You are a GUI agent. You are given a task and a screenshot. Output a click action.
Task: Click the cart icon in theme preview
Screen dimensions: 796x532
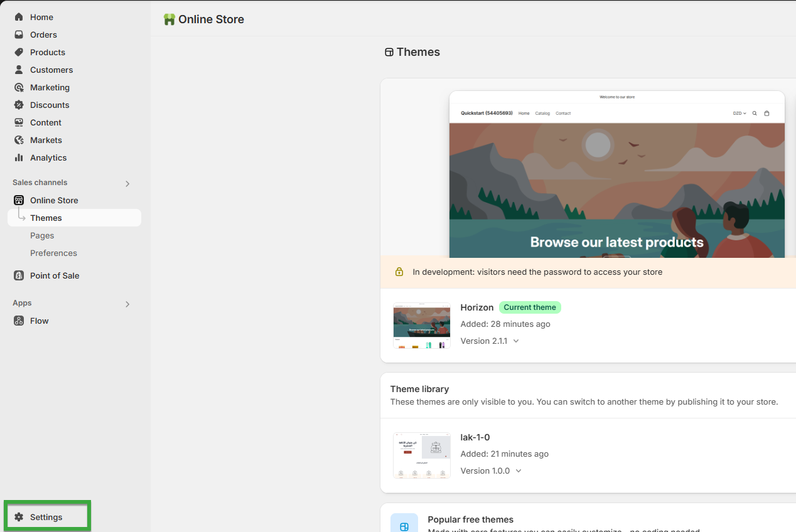coord(766,114)
